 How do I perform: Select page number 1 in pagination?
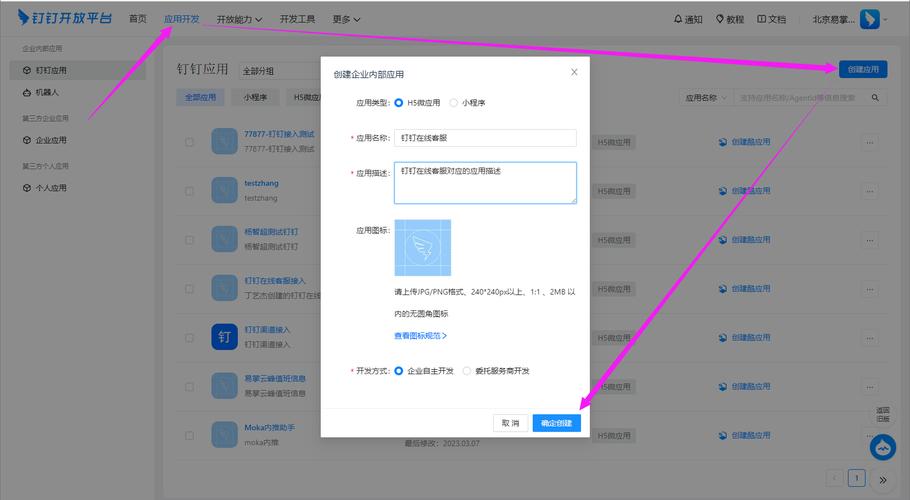tap(857, 478)
